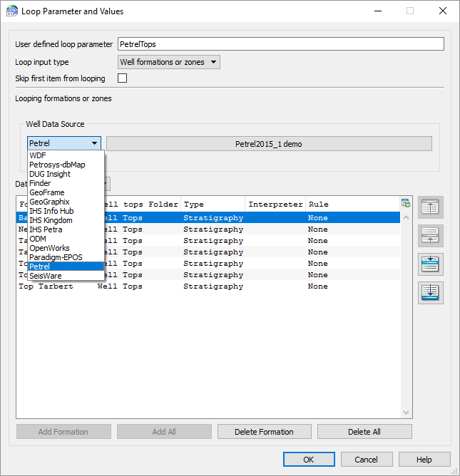Confirm the dialog with OK
Screen dimensions: 460x476
pos(308,460)
